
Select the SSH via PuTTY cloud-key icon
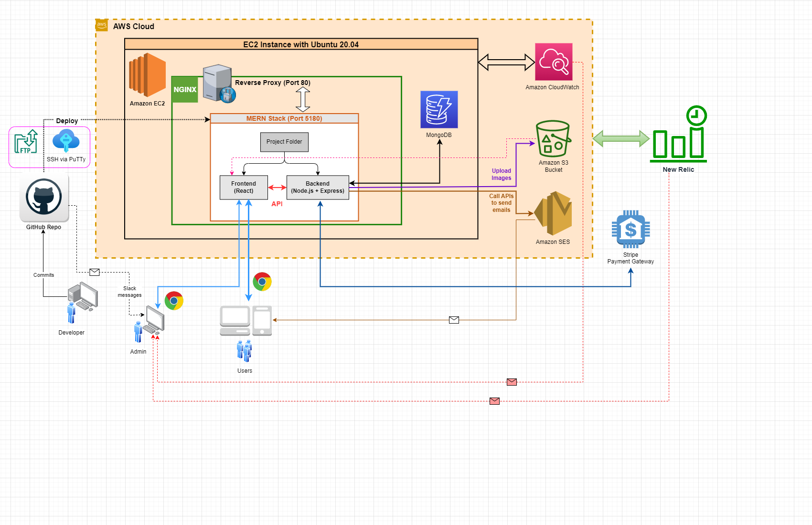pos(66,141)
